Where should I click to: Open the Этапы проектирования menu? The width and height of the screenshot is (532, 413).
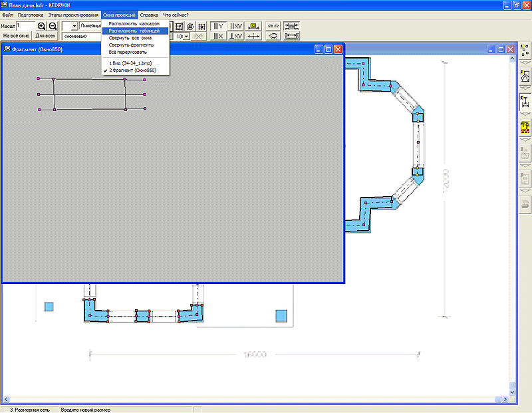pos(73,15)
